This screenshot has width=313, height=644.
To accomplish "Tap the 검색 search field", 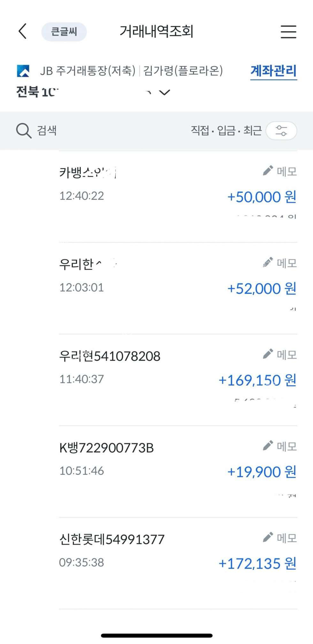I will click(47, 131).
